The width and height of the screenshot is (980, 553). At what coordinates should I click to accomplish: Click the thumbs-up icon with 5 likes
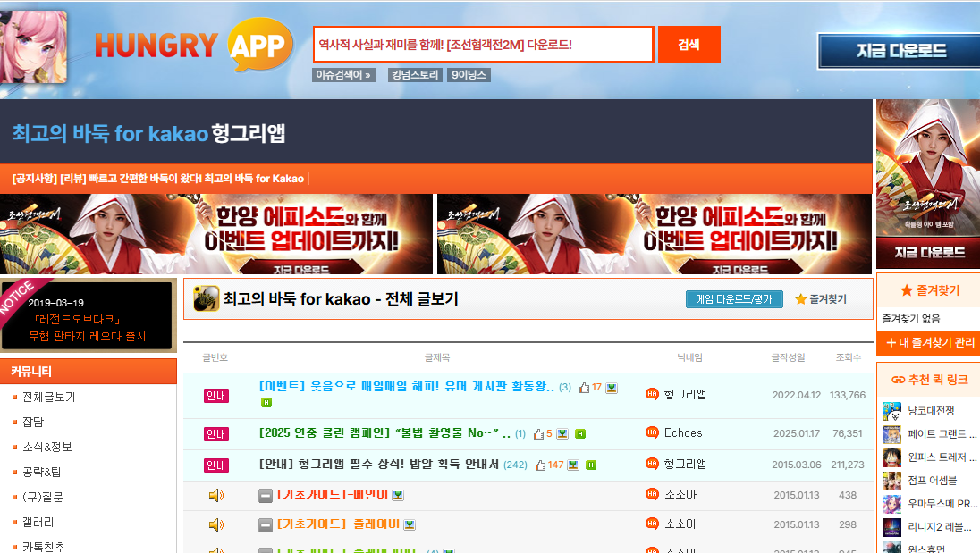click(x=539, y=434)
